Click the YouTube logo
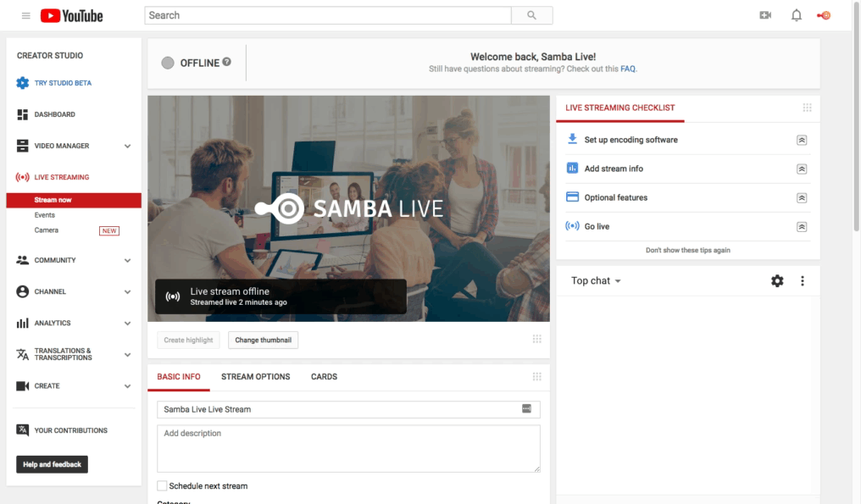 71,15
